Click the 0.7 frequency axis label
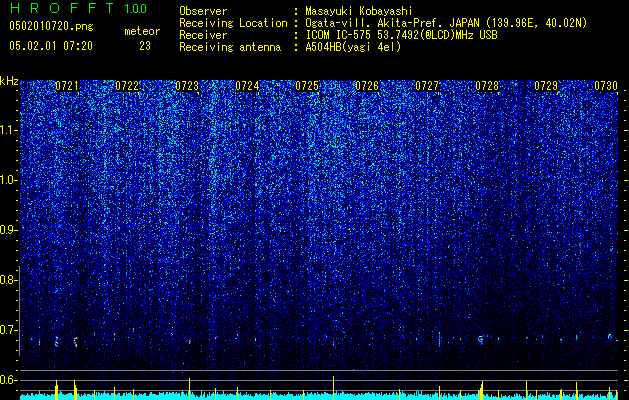Screen dimensions: 629x400 point(8,330)
